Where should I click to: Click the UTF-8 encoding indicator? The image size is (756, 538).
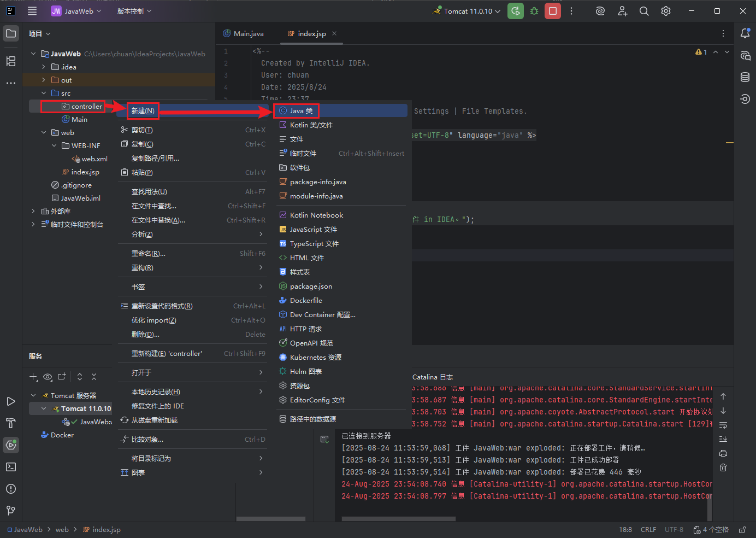[674, 530]
